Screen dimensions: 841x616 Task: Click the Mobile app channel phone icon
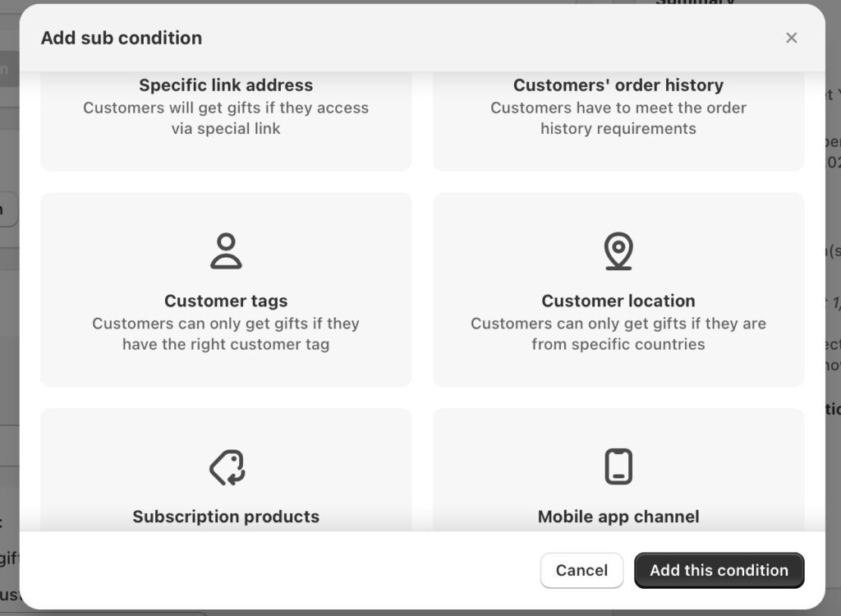618,467
